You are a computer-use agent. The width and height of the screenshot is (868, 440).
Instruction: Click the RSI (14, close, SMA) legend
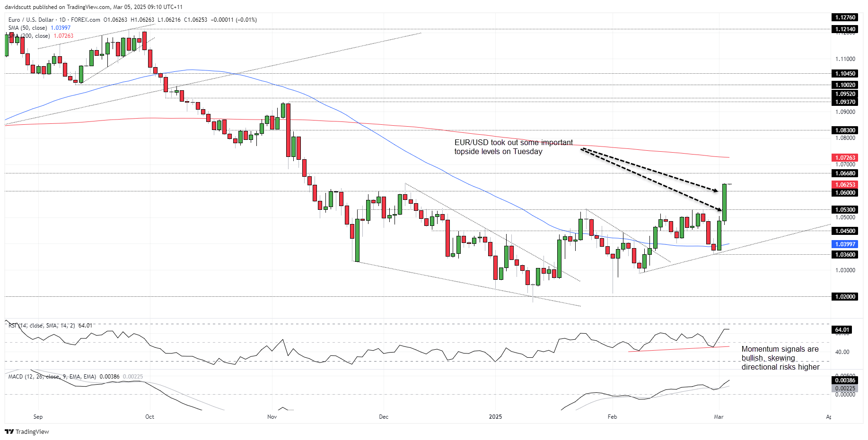click(50, 326)
